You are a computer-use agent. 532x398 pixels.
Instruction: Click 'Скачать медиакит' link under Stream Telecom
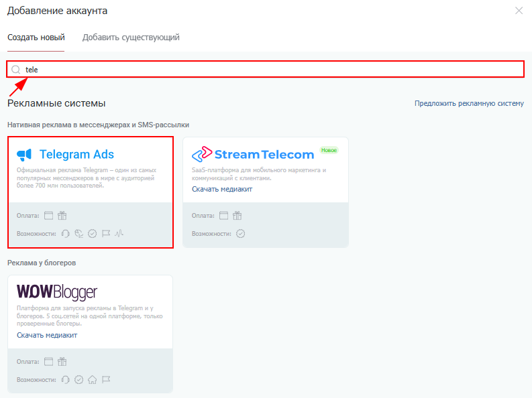coord(222,189)
